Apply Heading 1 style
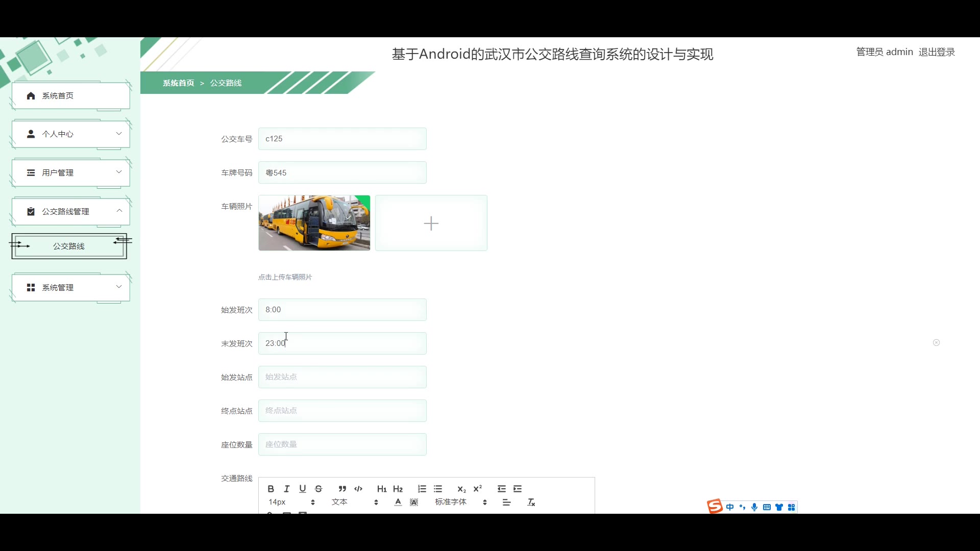 tap(382, 489)
